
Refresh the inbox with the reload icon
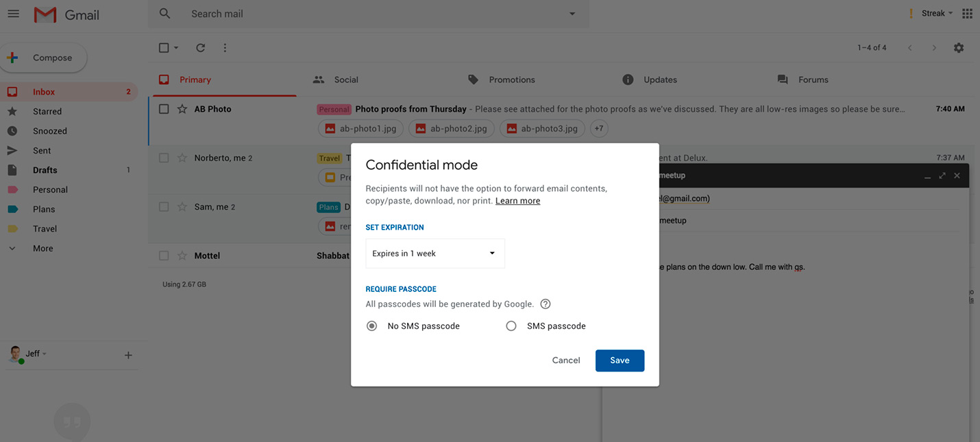point(199,47)
